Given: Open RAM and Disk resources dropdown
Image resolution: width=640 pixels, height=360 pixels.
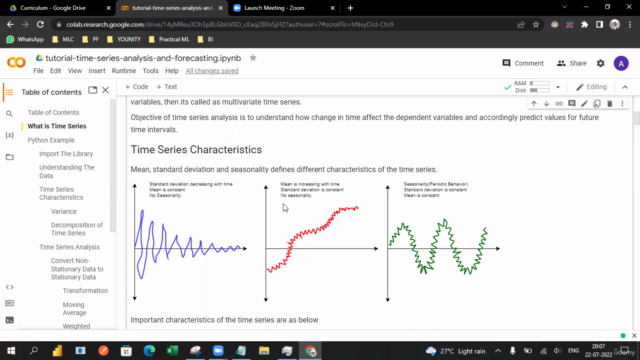Looking at the screenshot, I should pyautogui.click(x=558, y=87).
